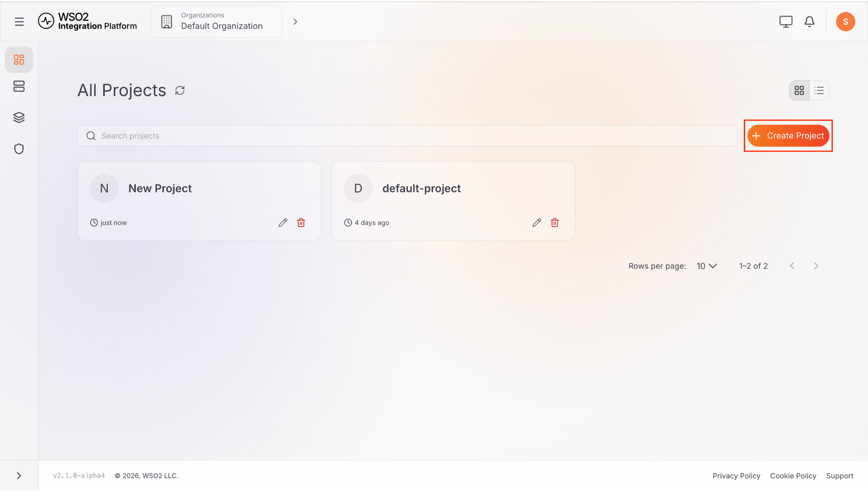868x491 pixels.
Task: Delete the New Project via trash icon
Action: coord(301,223)
